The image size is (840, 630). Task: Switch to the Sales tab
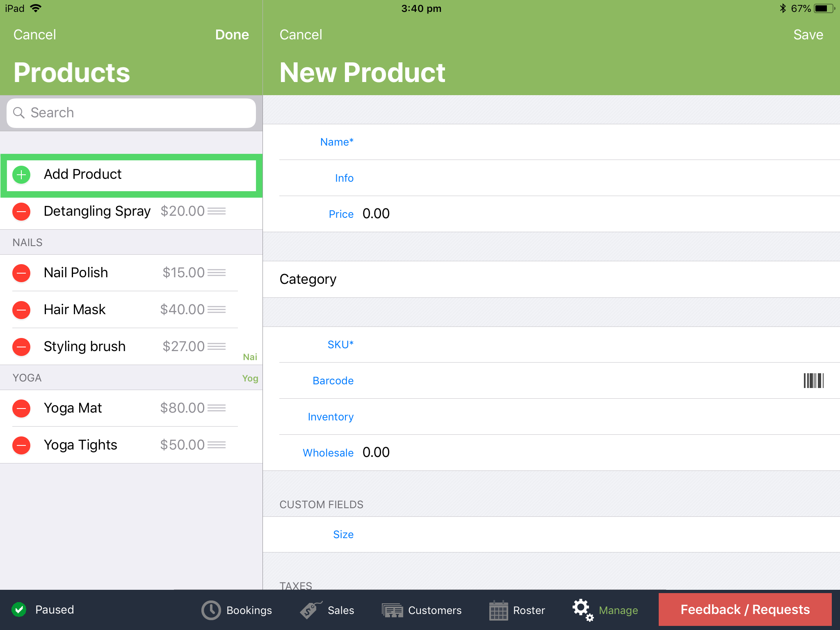[x=327, y=610]
